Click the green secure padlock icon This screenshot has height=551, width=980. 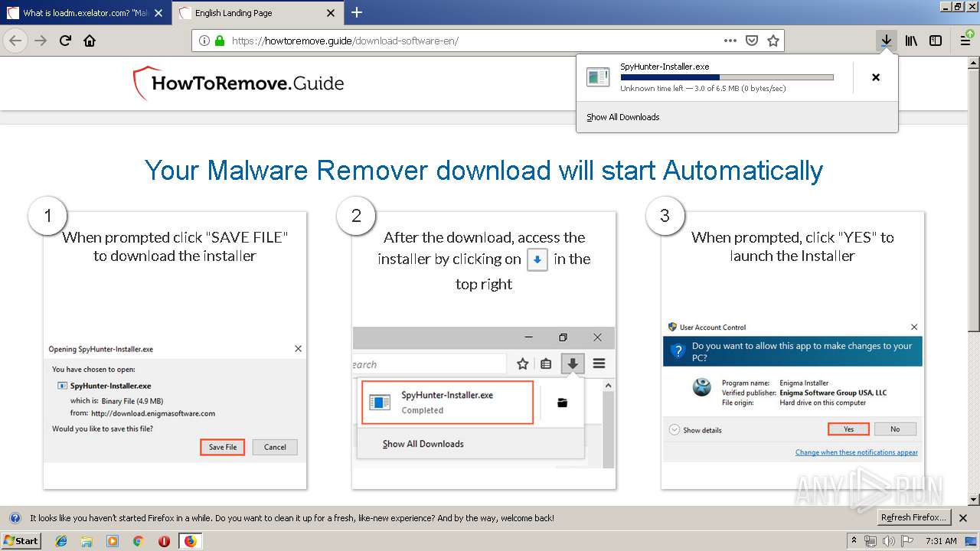click(220, 41)
